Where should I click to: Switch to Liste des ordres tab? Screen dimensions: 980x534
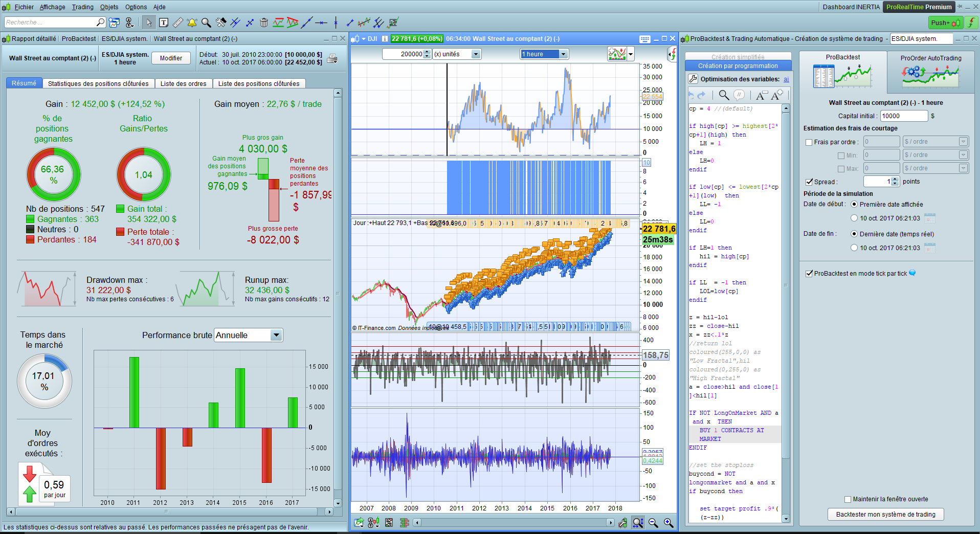point(183,83)
